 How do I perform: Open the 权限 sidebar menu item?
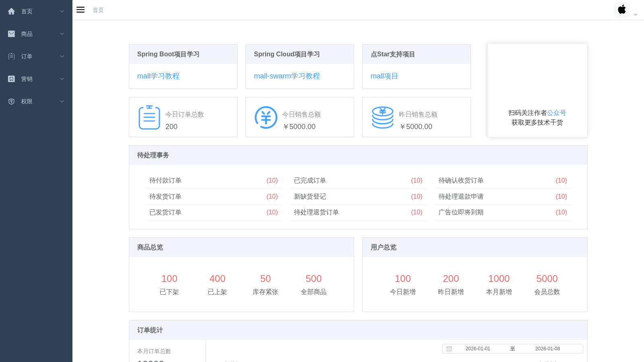click(x=36, y=101)
